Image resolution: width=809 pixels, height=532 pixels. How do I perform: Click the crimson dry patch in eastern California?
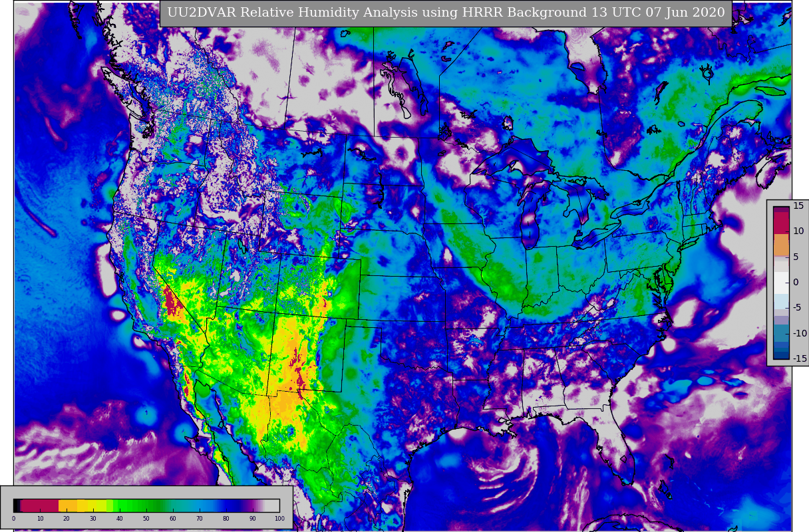pyautogui.click(x=172, y=301)
